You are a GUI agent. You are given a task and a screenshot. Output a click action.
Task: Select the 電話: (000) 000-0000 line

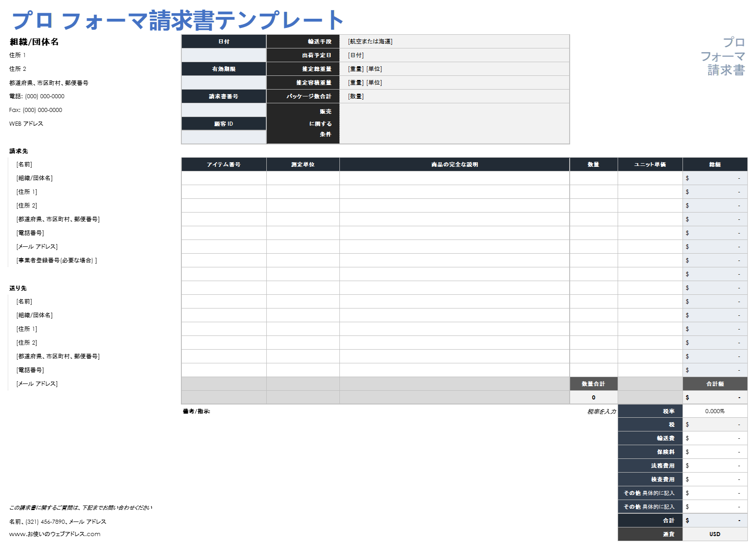pos(37,96)
